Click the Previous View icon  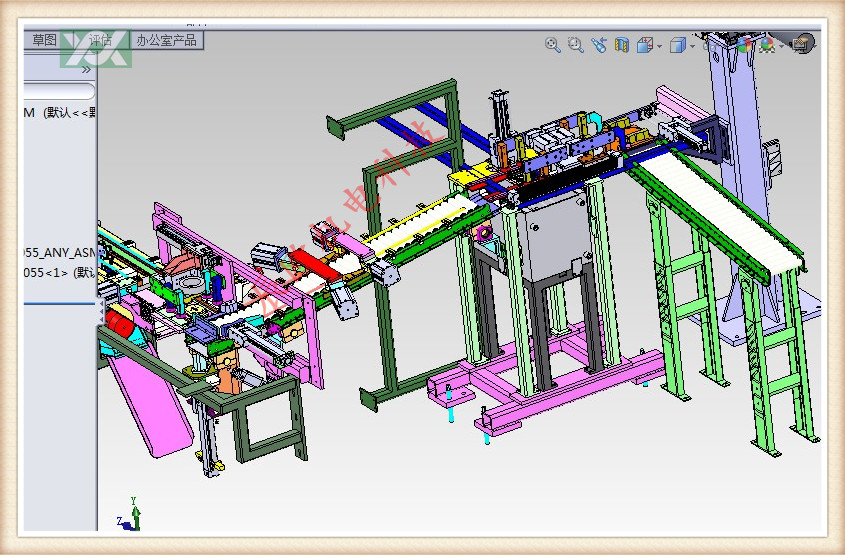pos(598,44)
